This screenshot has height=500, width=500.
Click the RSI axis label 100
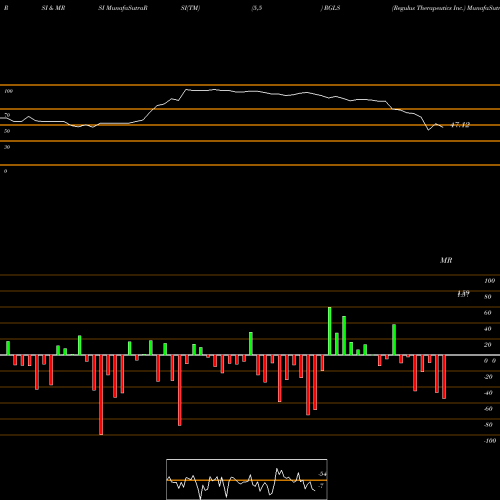pyautogui.click(x=9, y=91)
